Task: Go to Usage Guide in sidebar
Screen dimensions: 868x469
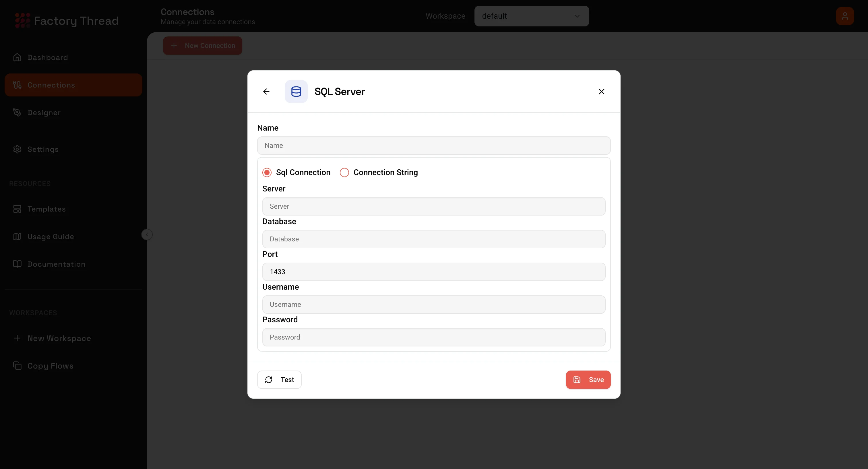Action: (51, 237)
